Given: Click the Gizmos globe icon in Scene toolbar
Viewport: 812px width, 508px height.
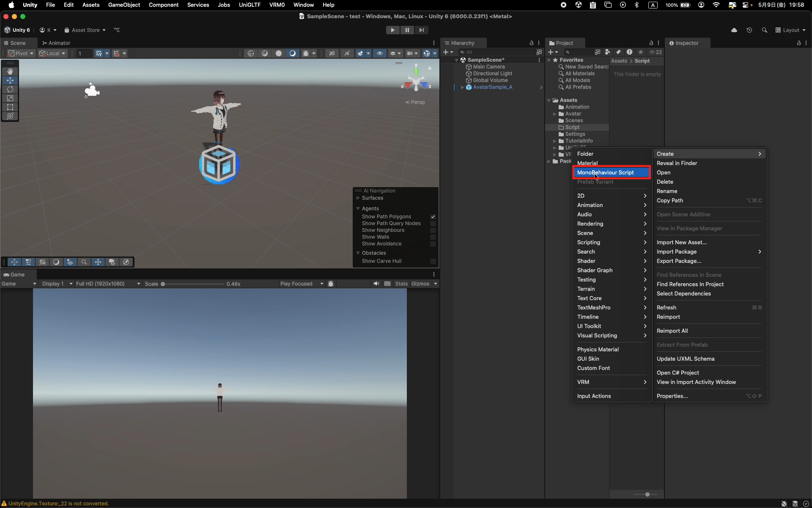Looking at the screenshot, I should click(x=427, y=53).
